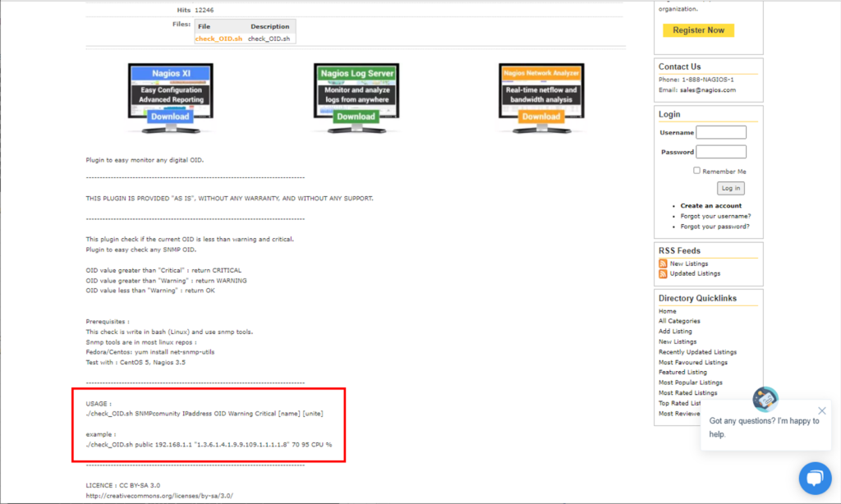This screenshot has width=841, height=504.
Task: Click Forgot your password? link
Action: tap(715, 227)
